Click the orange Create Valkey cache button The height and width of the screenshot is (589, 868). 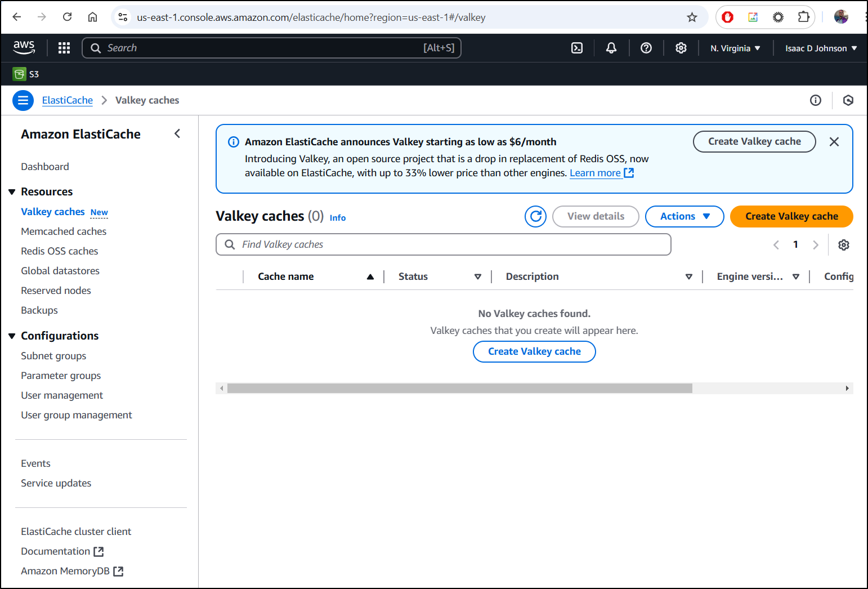791,216
